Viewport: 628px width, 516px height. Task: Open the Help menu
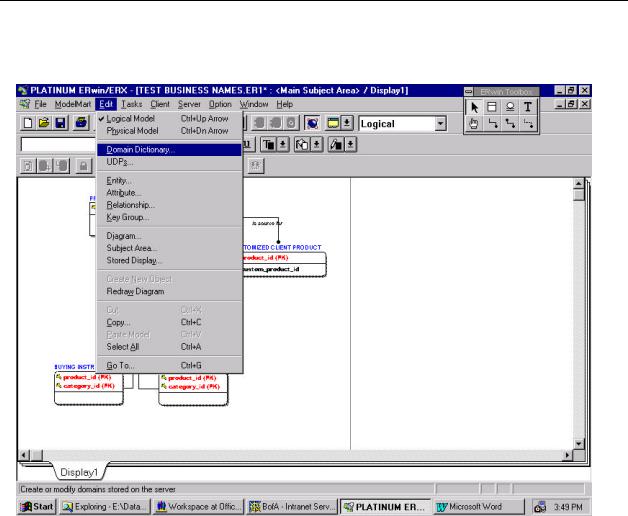point(284,104)
